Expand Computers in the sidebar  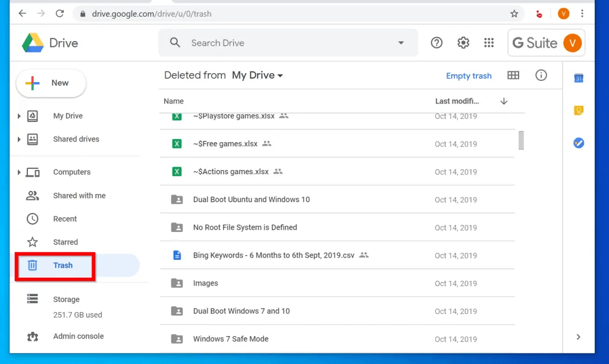pos(18,172)
